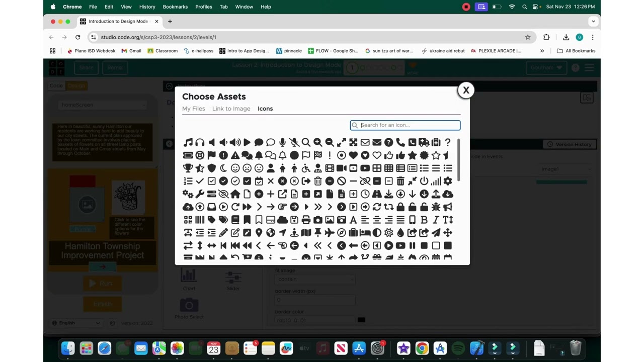Open Version History behind the dialog
The image size is (644, 362).
570,144
